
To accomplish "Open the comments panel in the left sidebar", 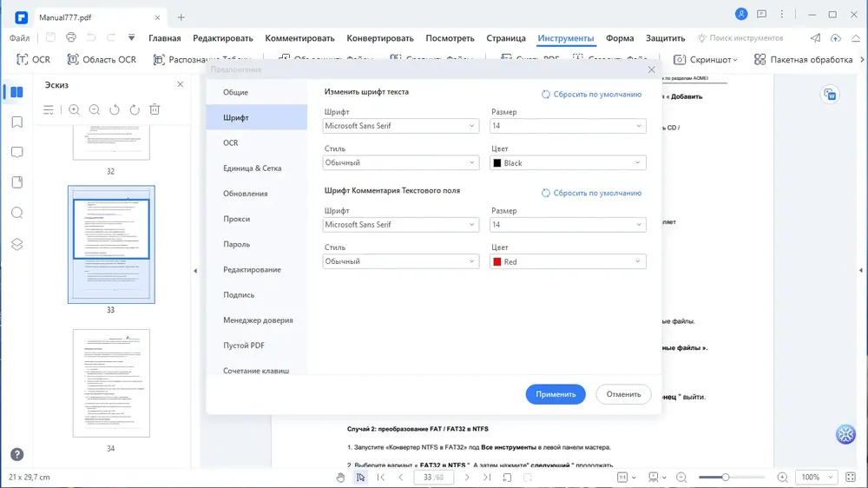I will click(17, 152).
